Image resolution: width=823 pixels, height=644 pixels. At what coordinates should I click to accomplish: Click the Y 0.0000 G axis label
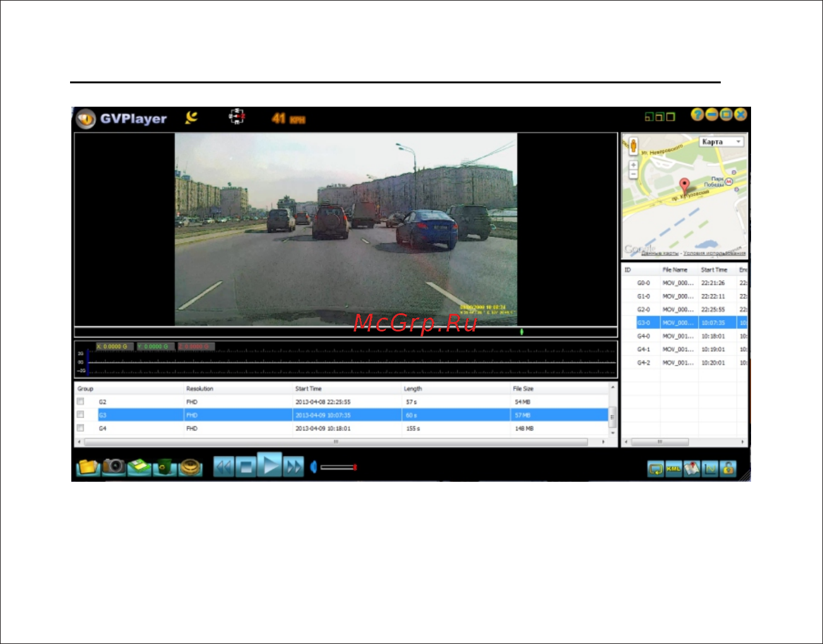pos(156,347)
